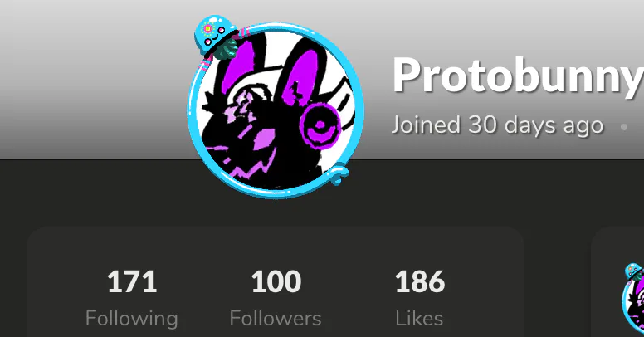This screenshot has height=337, width=644.
Task: View the Followers label under 100
Action: (276, 318)
